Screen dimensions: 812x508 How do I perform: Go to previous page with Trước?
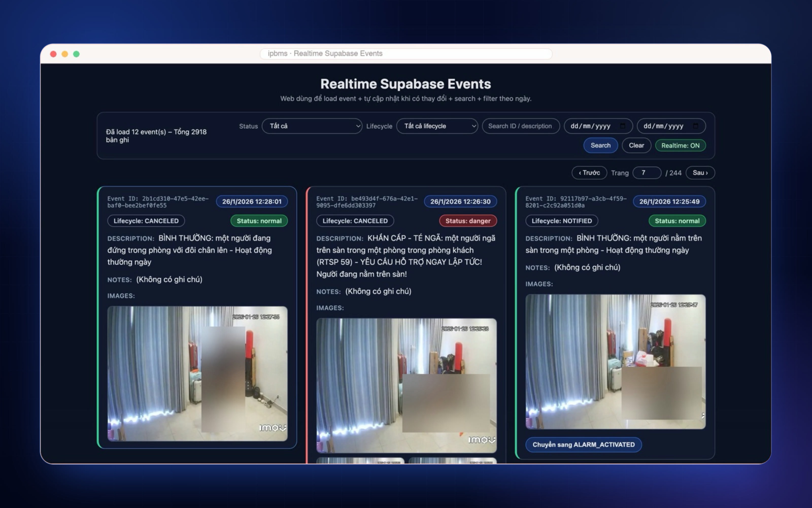click(x=589, y=173)
